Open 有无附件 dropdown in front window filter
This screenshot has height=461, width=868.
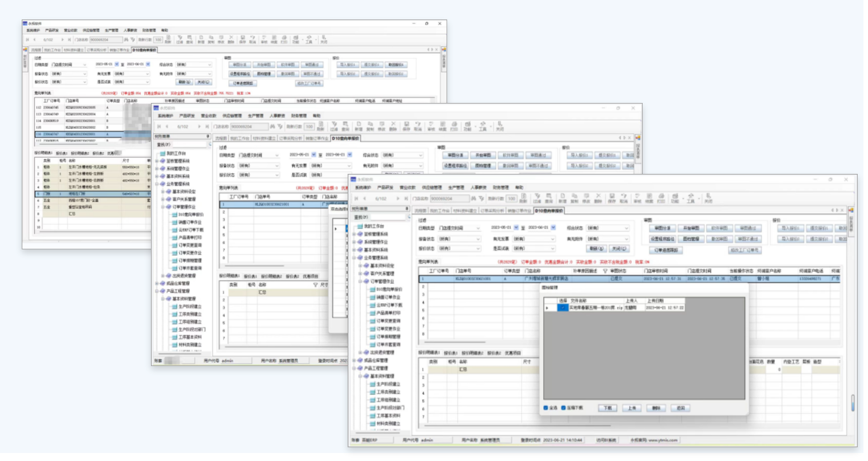(607, 239)
